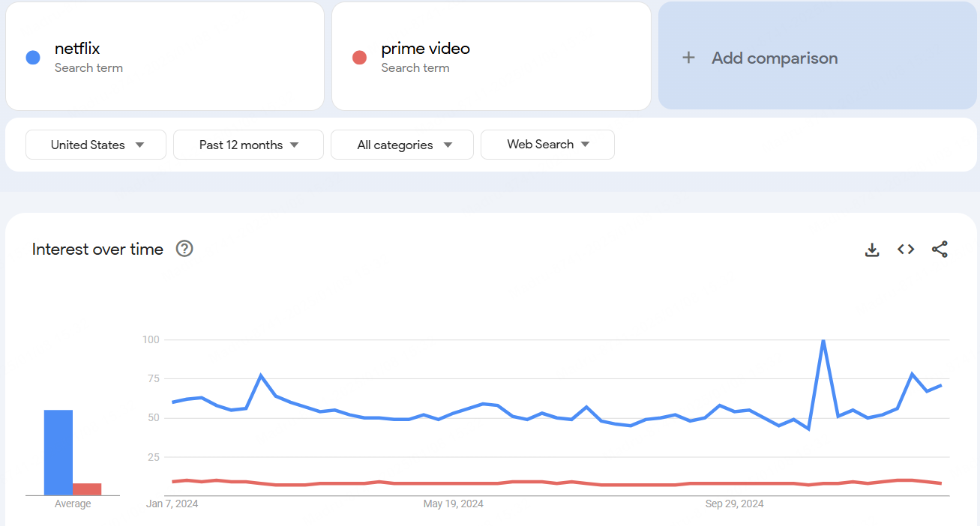Edit the prime video search term box
Screen dimensions: 980x526
click(491, 56)
